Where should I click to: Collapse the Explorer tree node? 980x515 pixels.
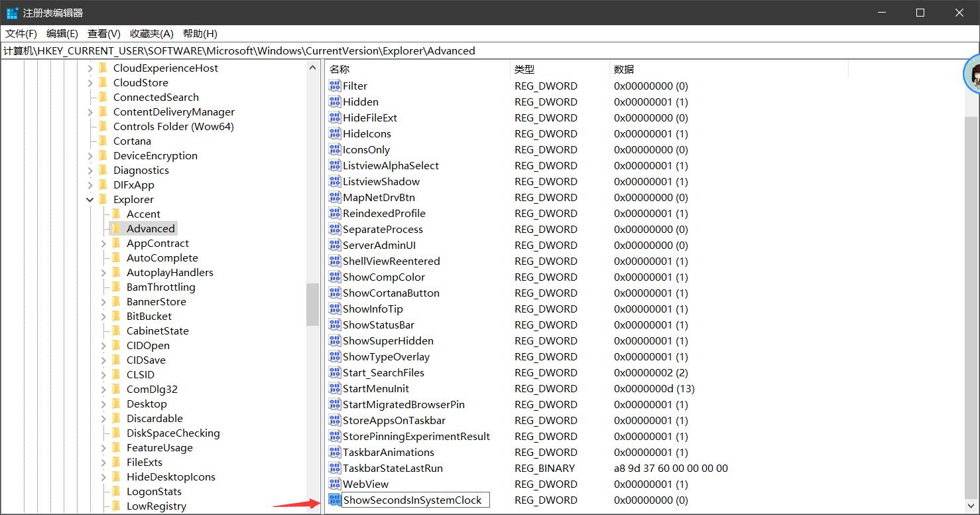90,200
